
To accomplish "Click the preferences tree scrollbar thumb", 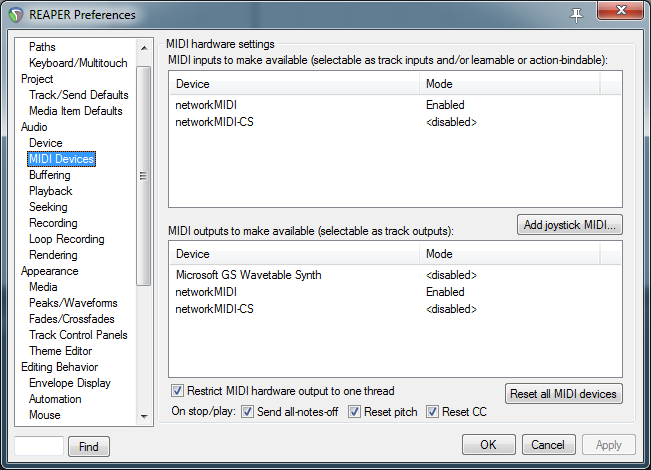I will [143, 175].
